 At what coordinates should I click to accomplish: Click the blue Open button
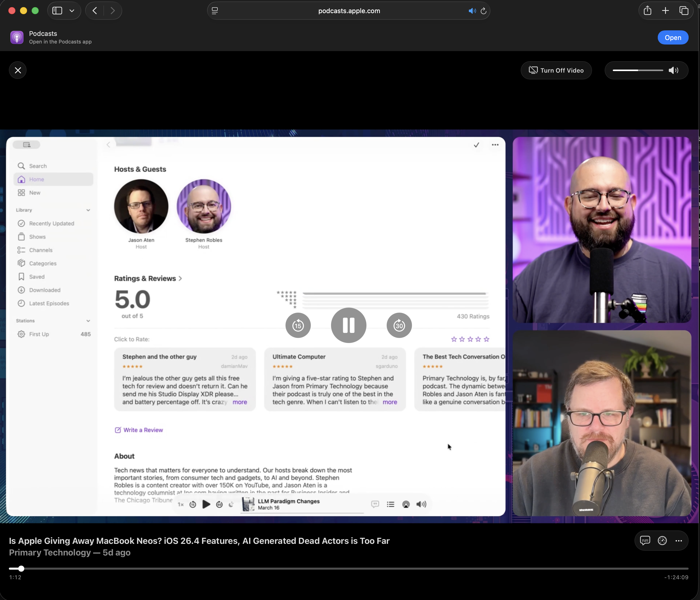click(x=673, y=37)
